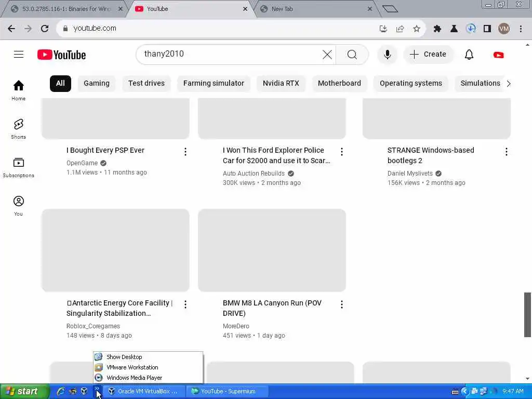Show next filter chips with right chevron

click(x=508, y=84)
